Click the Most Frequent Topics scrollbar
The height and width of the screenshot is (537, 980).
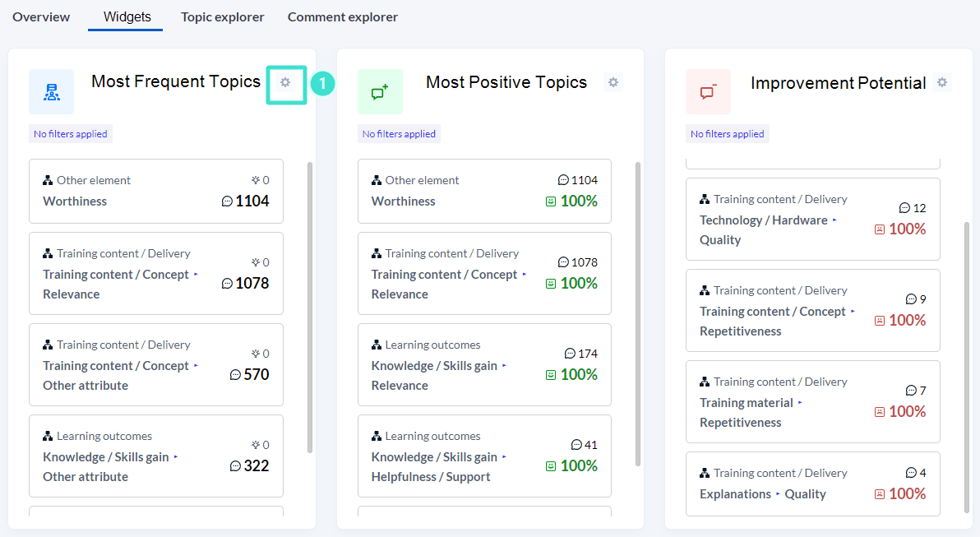(310, 307)
